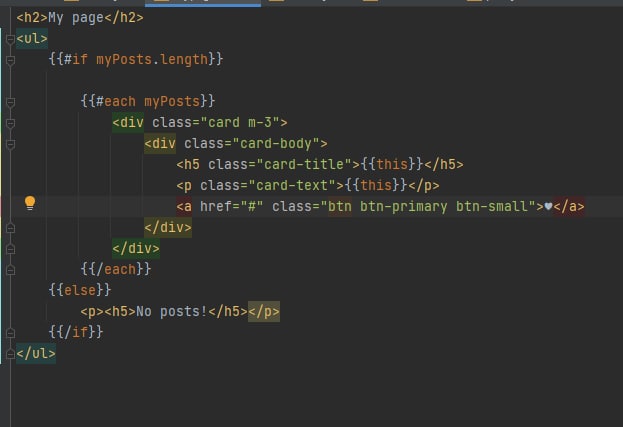Click the opening <ul> tag

[x=32, y=39]
